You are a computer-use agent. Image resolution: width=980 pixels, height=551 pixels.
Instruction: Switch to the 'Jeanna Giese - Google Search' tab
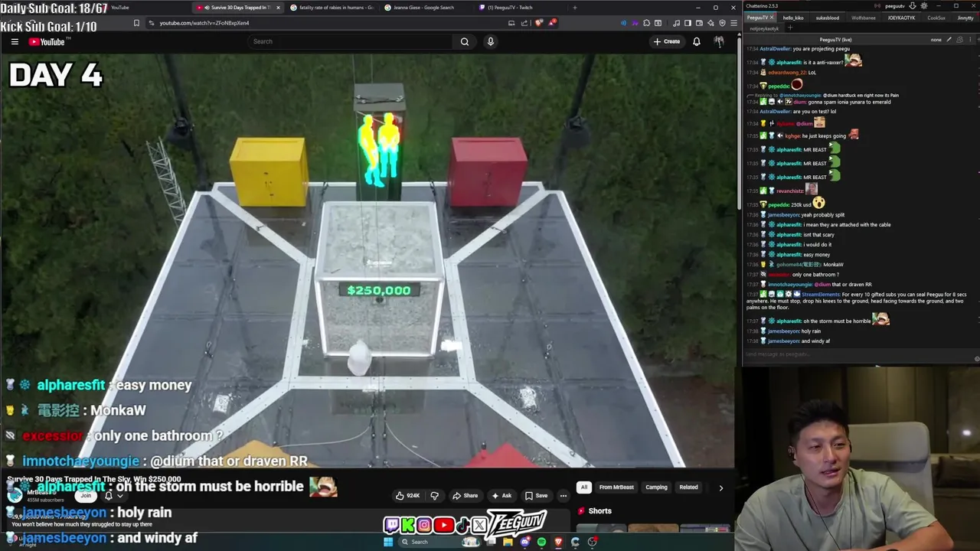tap(423, 8)
